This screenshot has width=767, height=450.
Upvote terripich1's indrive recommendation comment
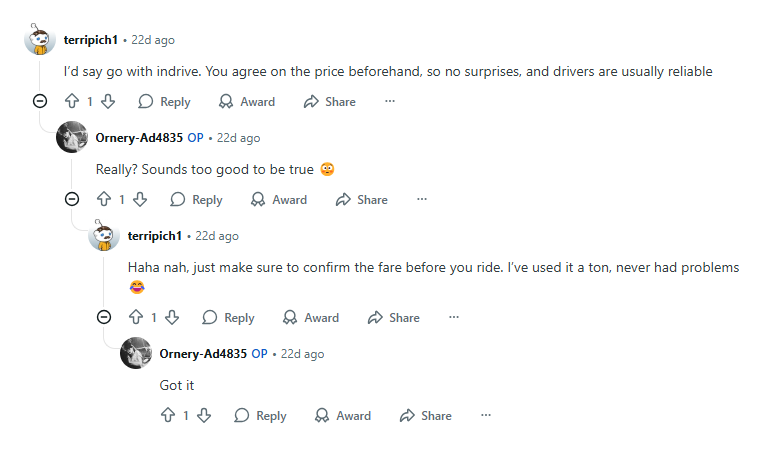pos(71,101)
